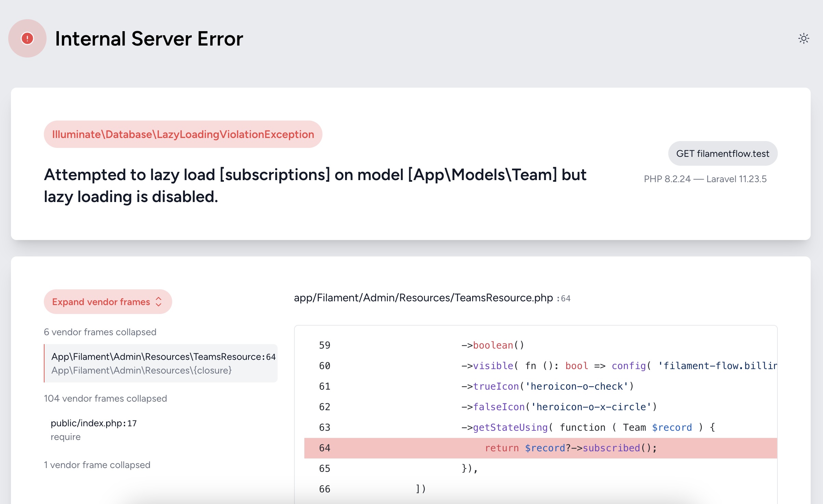Expand the 1 vendor frame collapsed entry
The width and height of the screenshot is (823, 504).
[x=97, y=465]
